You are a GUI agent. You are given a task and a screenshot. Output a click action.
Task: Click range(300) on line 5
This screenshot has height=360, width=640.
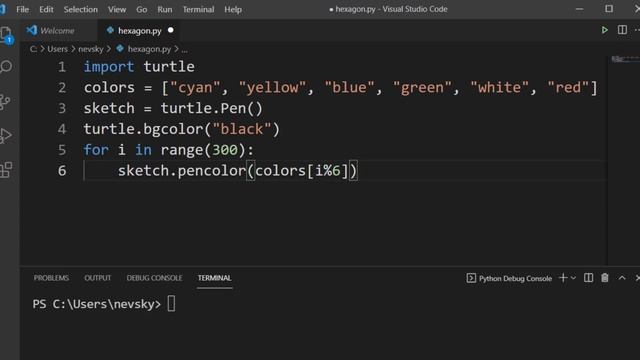pyautogui.click(x=203, y=150)
